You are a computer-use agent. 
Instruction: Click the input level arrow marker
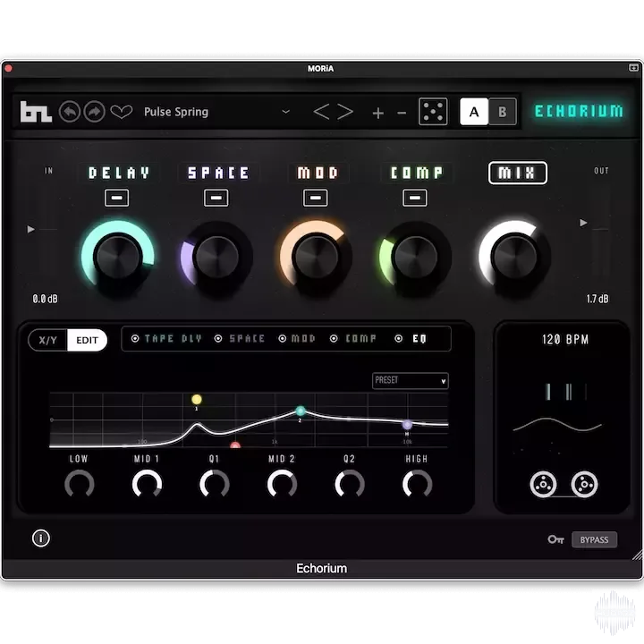pos(30,229)
